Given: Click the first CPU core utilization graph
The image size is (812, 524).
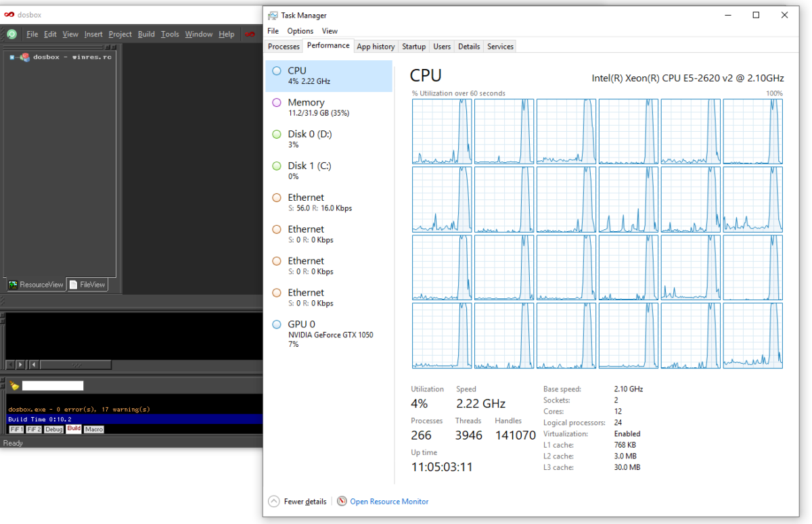Looking at the screenshot, I should (x=442, y=131).
